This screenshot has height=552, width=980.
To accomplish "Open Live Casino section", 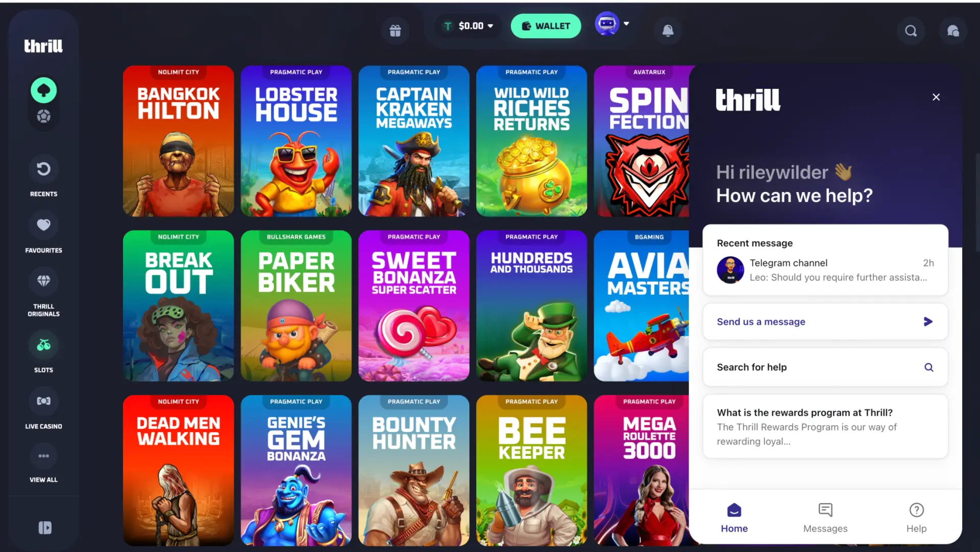I will (x=44, y=408).
